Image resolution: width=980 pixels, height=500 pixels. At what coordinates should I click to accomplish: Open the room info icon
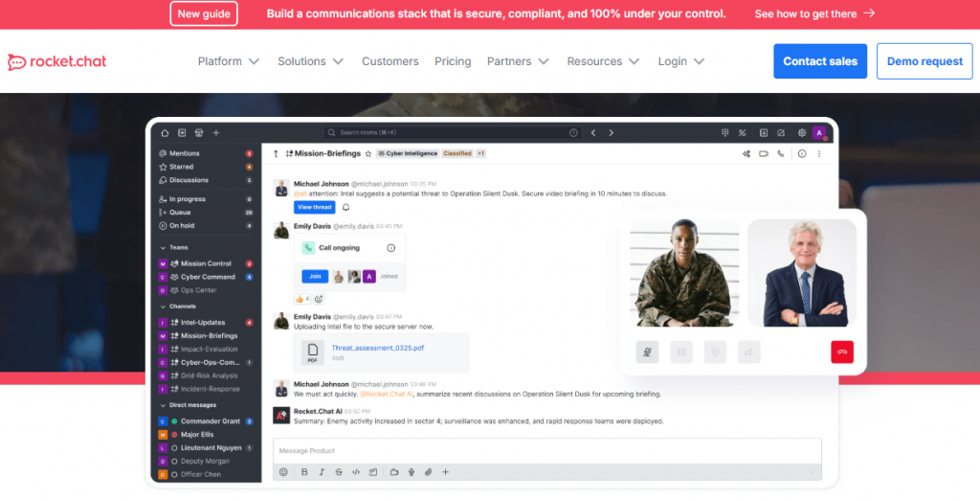[802, 153]
